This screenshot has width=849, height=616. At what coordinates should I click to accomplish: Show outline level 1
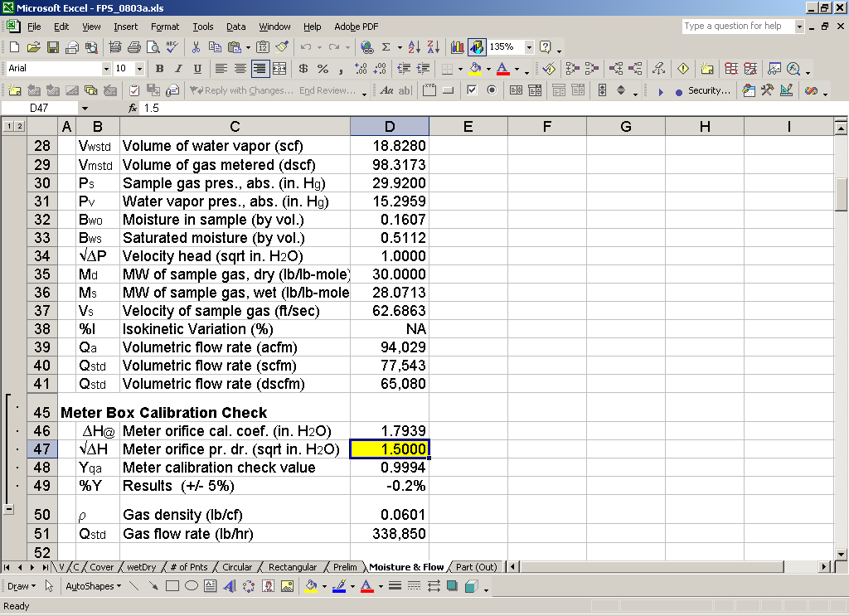8,126
